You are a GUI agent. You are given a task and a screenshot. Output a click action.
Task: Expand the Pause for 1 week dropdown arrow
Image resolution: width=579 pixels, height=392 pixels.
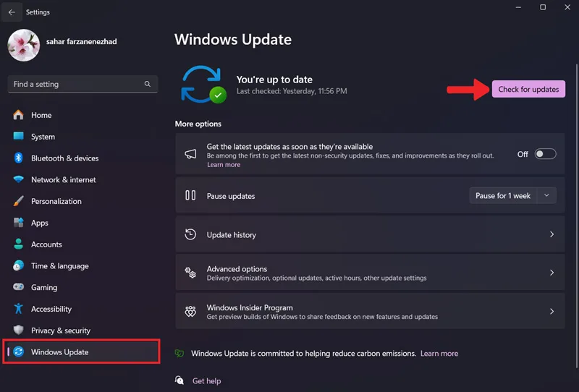[x=546, y=195]
